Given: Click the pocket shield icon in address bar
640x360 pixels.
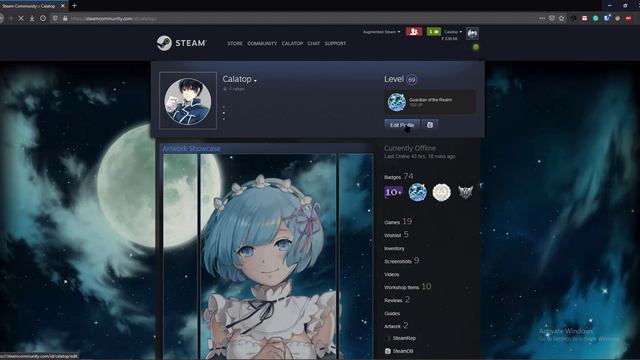Looking at the screenshot, I should tap(552, 18).
